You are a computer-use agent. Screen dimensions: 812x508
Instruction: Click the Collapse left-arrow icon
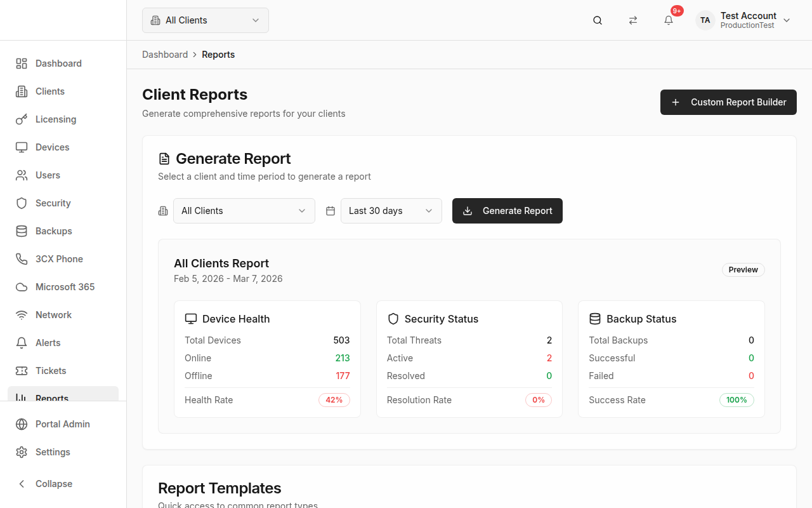point(22,484)
